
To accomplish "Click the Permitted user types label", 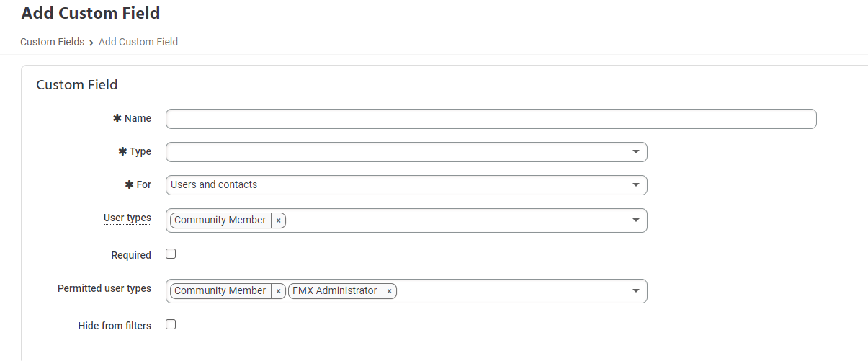I will 104,288.
